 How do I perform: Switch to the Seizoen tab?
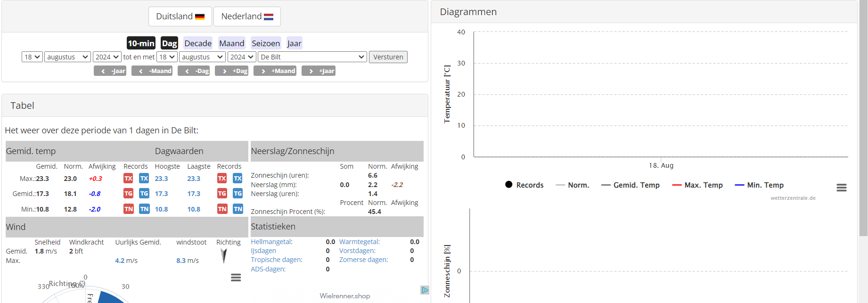point(266,43)
